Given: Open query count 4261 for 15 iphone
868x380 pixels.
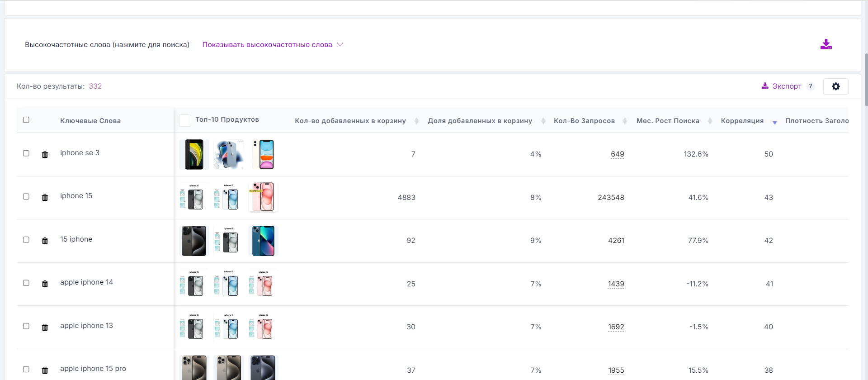Looking at the screenshot, I should (616, 241).
